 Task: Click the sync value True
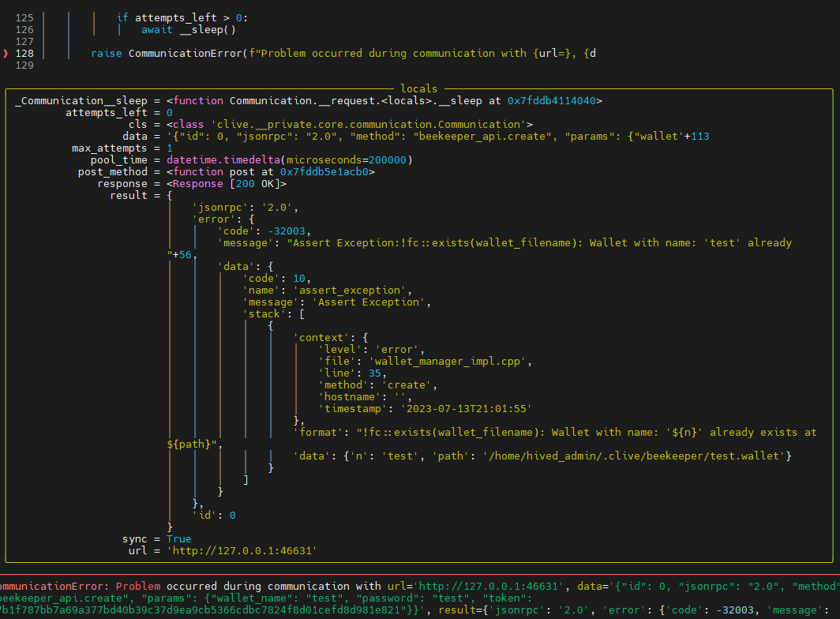[178, 538]
